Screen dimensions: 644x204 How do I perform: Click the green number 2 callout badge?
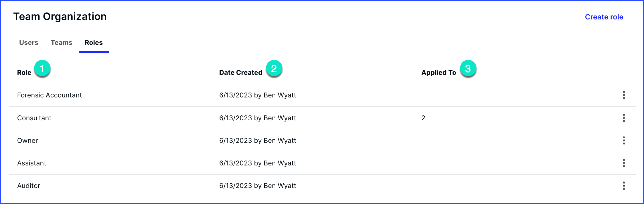(x=274, y=69)
